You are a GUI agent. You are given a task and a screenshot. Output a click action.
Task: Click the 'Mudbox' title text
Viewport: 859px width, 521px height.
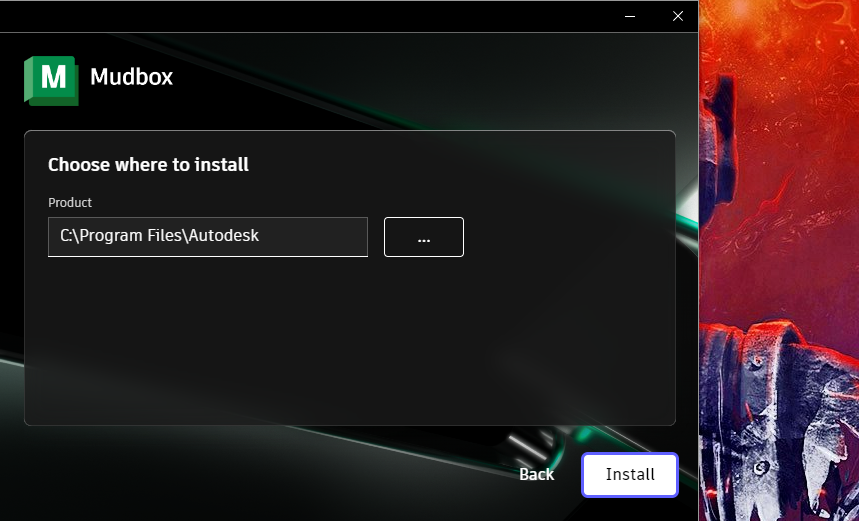pos(131,77)
